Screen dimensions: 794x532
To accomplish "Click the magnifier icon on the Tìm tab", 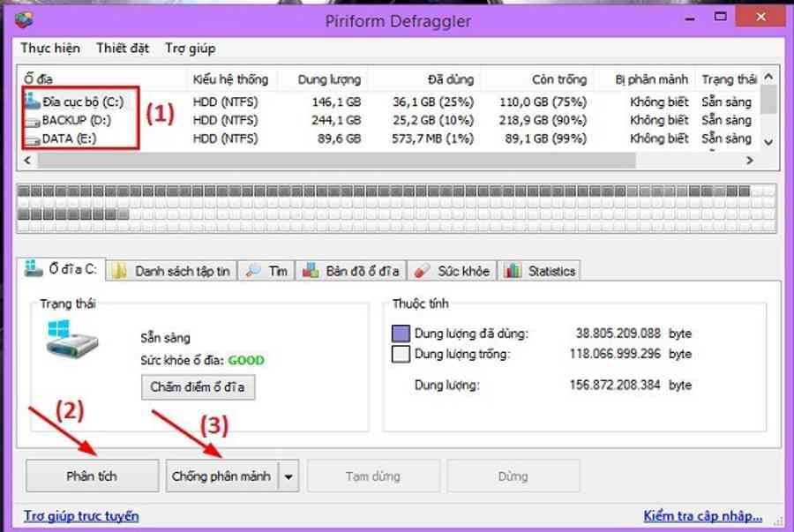I will tap(252, 271).
